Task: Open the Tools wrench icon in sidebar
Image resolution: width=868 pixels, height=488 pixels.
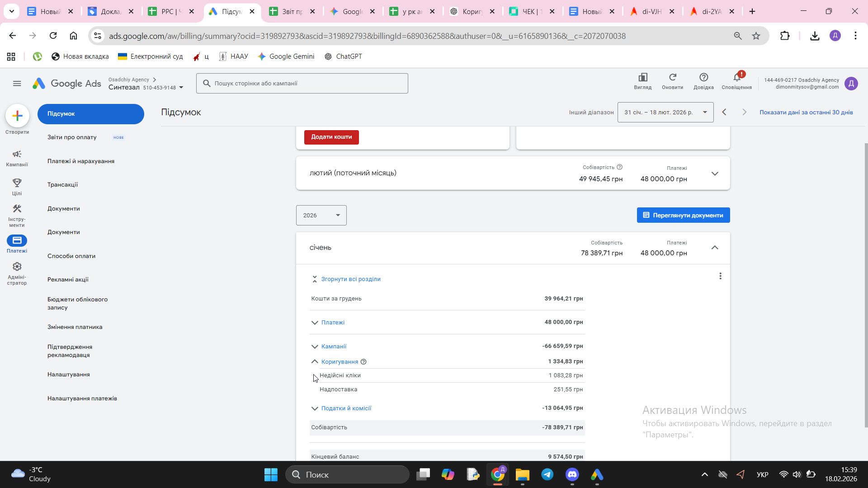Action: pyautogui.click(x=17, y=209)
